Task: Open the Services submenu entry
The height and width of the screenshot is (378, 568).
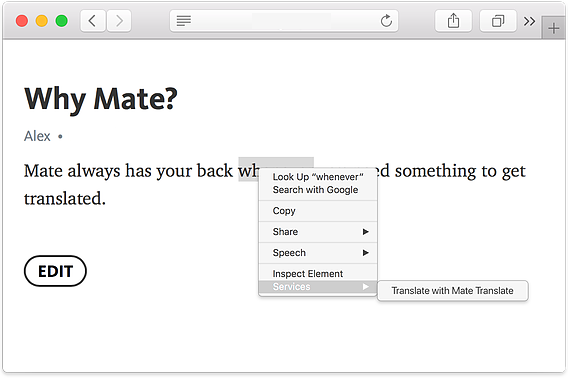Action: [318, 287]
